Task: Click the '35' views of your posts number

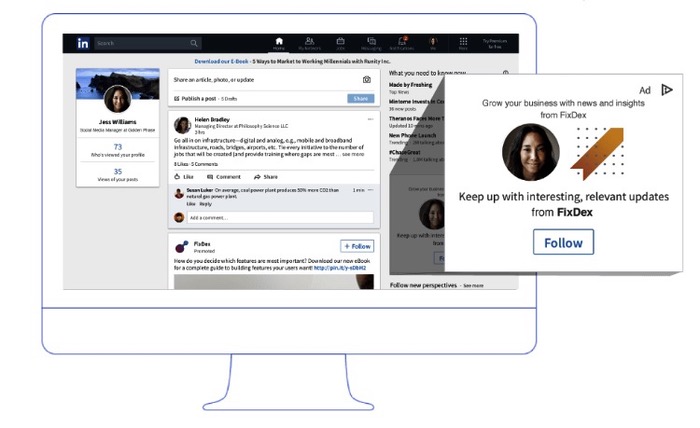Action: pos(118,171)
